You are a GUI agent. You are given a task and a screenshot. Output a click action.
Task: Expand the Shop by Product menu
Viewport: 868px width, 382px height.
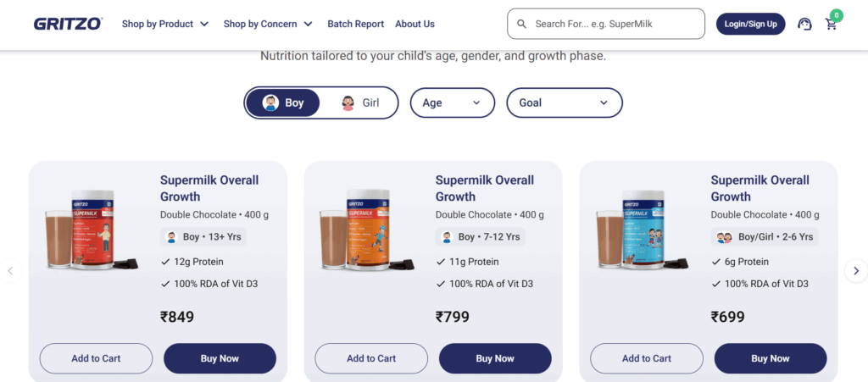pyautogui.click(x=165, y=25)
